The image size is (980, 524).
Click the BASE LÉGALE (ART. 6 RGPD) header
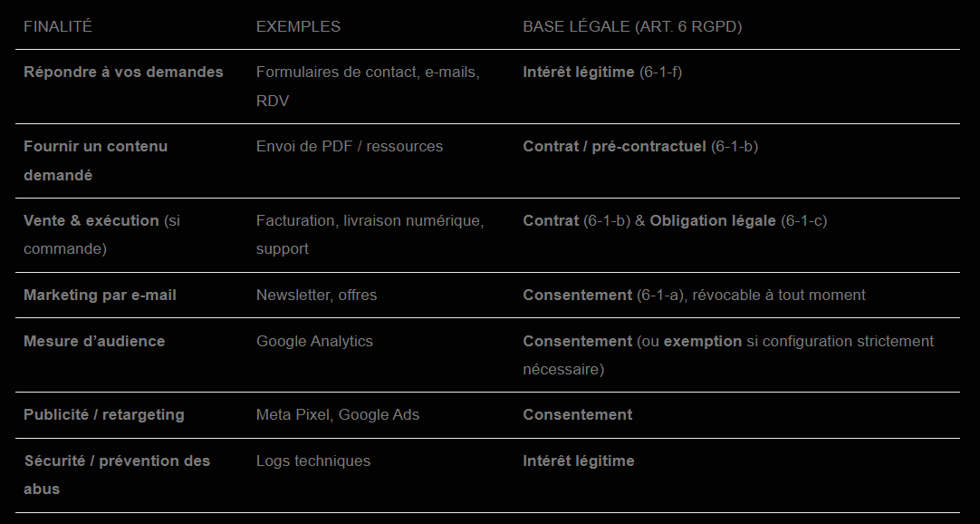[632, 27]
